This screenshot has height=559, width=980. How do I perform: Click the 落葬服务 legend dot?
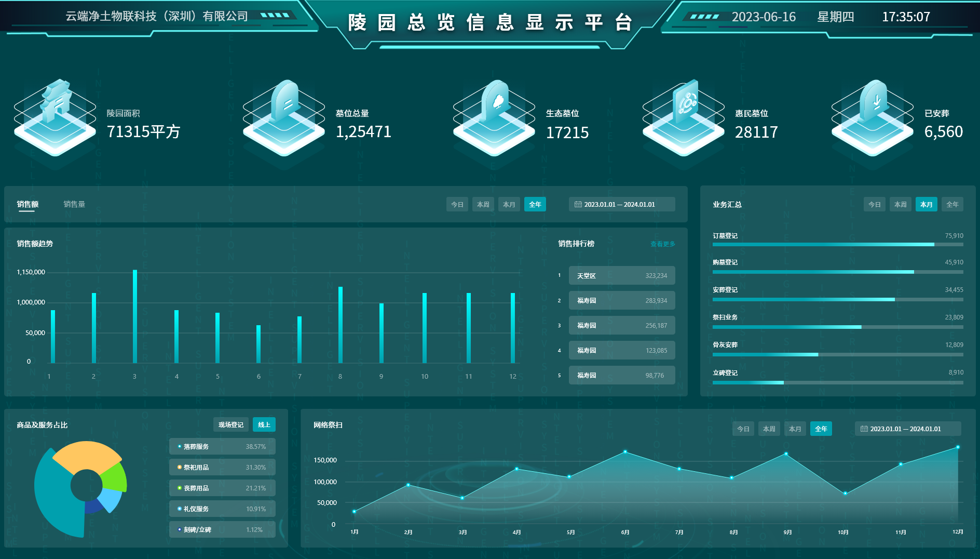[x=180, y=447]
